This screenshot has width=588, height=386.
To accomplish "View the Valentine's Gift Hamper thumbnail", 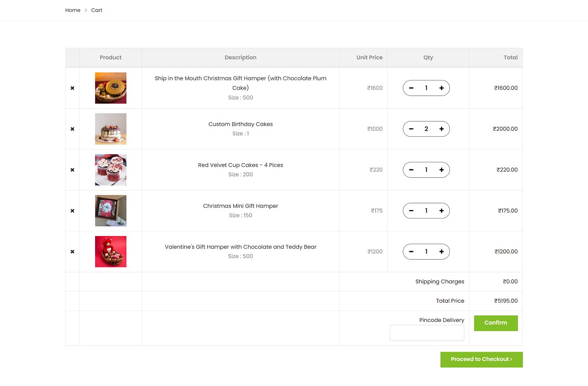I will pyautogui.click(x=110, y=251).
